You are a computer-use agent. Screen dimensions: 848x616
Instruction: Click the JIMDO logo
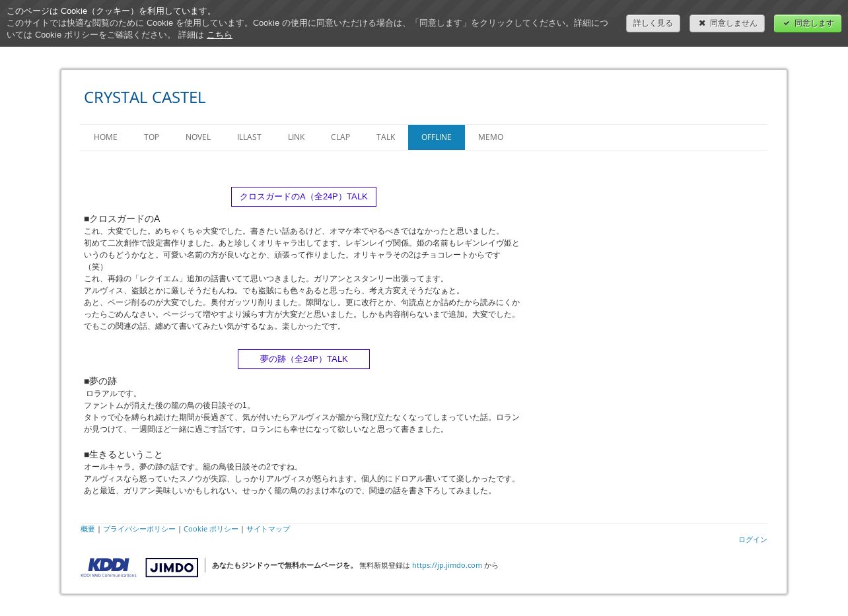[172, 568]
